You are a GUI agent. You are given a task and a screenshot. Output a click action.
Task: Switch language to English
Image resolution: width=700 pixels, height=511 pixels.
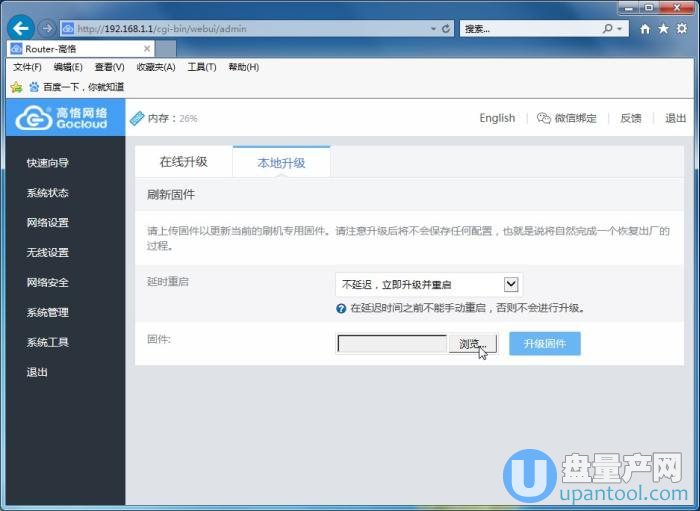497,118
